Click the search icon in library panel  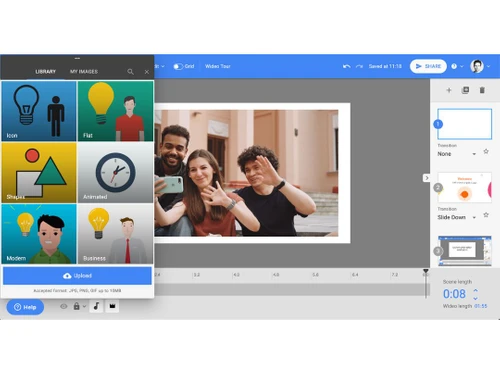[130, 72]
